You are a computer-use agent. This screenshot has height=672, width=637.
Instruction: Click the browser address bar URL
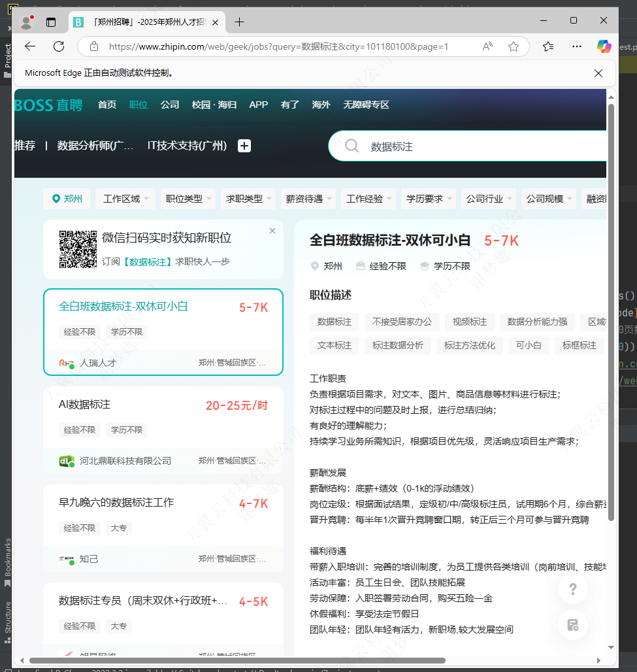[x=278, y=46]
